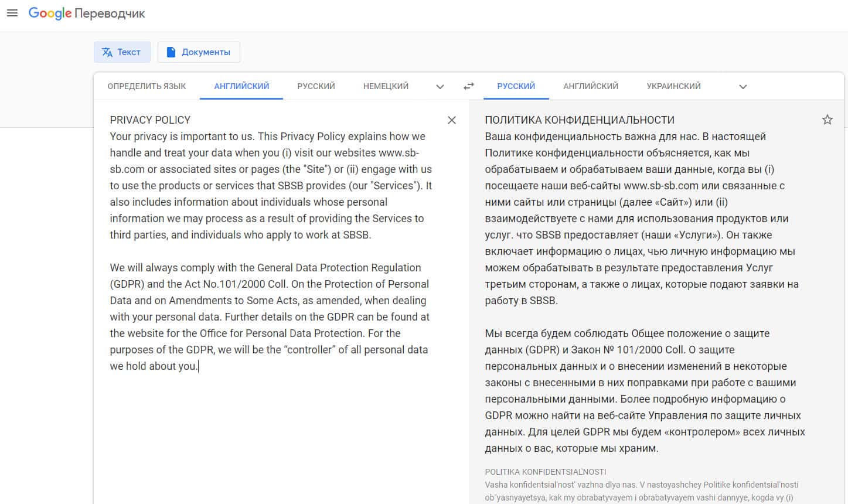Click the translated heading ПОЛИТИКА КОНФИДЕНЦИАЛЬНОСТИ
The image size is (848, 504).
point(580,120)
